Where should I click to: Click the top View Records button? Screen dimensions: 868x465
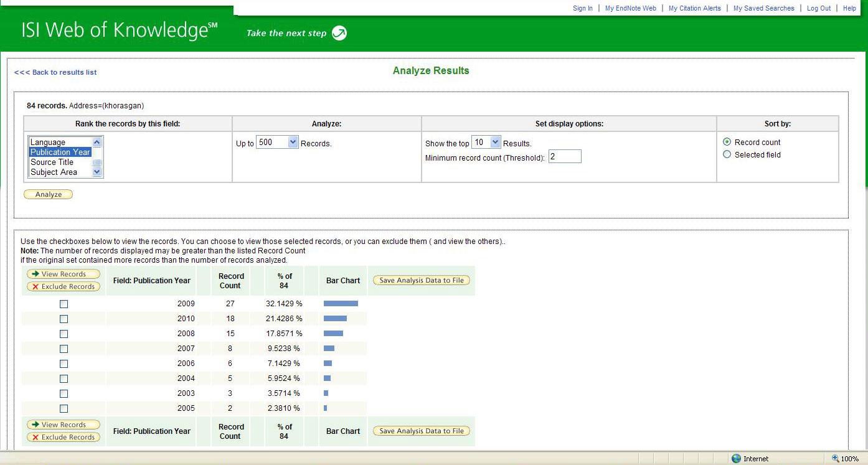pos(64,274)
